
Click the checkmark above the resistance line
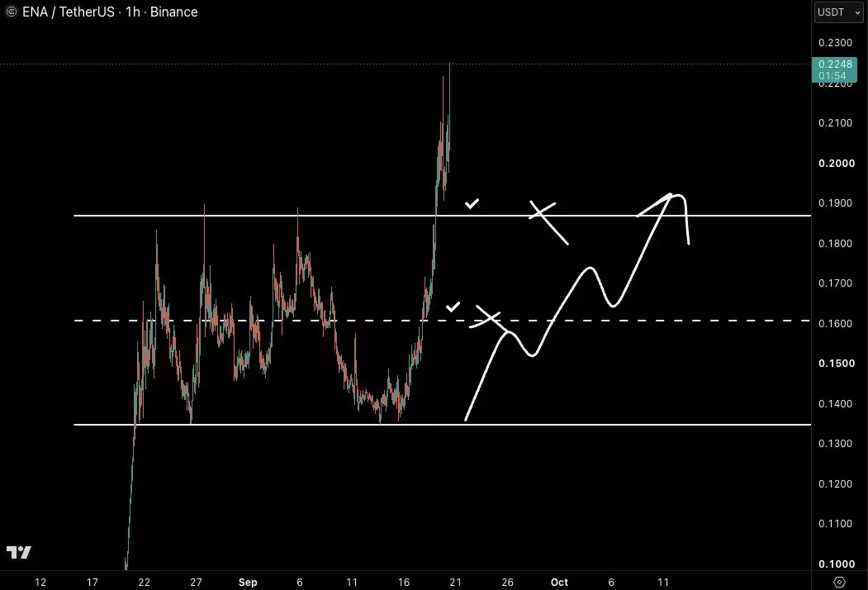(x=472, y=204)
